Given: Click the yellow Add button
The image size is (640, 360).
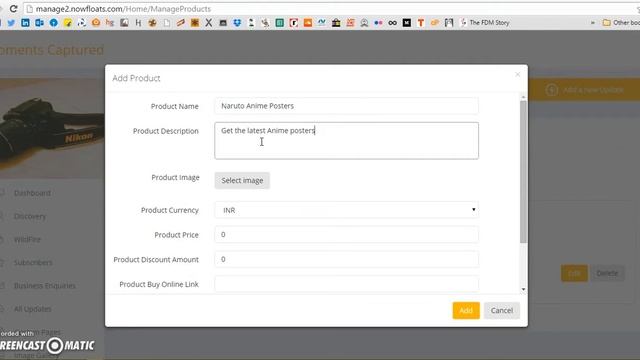Looking at the screenshot, I should [x=466, y=310].
